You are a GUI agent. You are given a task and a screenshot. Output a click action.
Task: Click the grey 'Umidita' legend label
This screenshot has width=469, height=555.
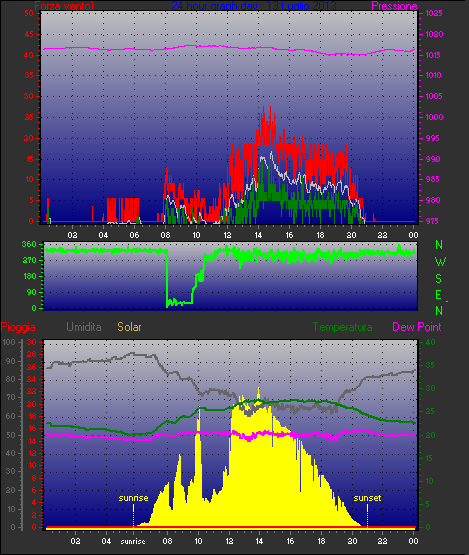click(x=84, y=327)
